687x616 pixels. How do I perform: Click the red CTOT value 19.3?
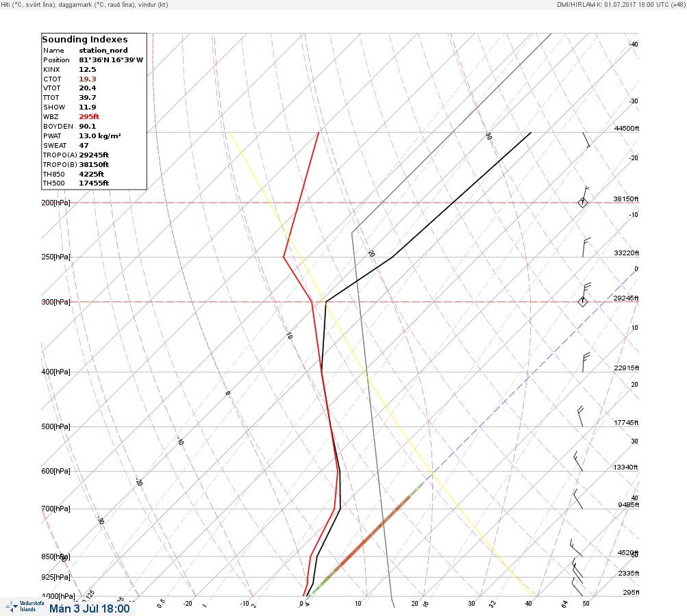[88, 79]
